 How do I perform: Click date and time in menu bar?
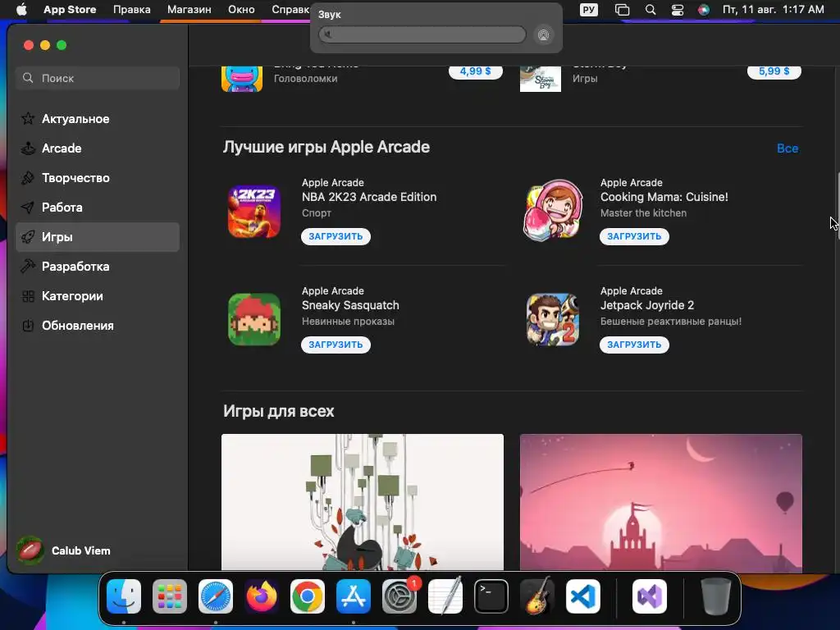point(773,10)
